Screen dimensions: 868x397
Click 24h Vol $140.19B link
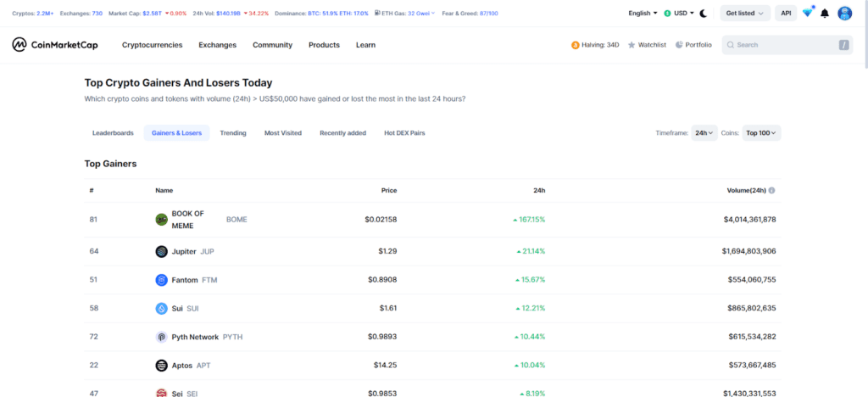pyautogui.click(x=231, y=13)
